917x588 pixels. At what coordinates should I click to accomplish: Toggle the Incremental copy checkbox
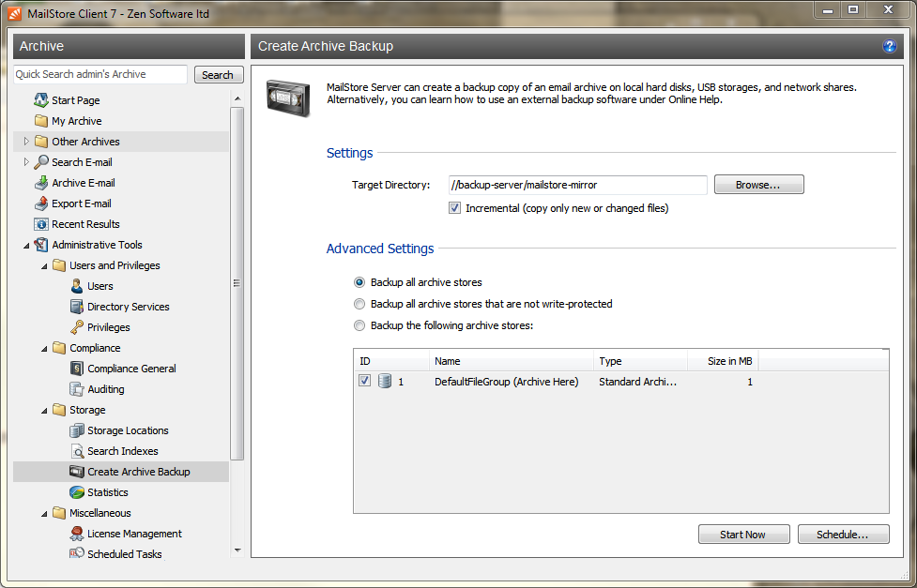point(454,208)
